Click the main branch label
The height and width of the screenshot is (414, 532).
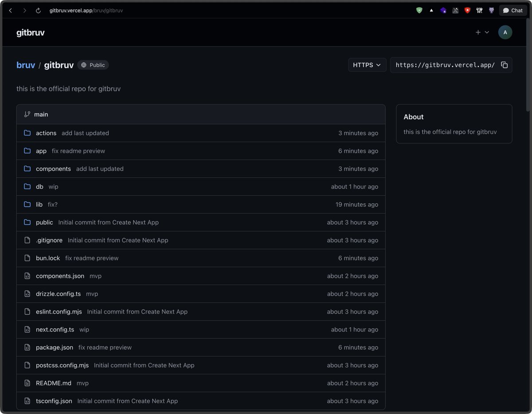41,114
